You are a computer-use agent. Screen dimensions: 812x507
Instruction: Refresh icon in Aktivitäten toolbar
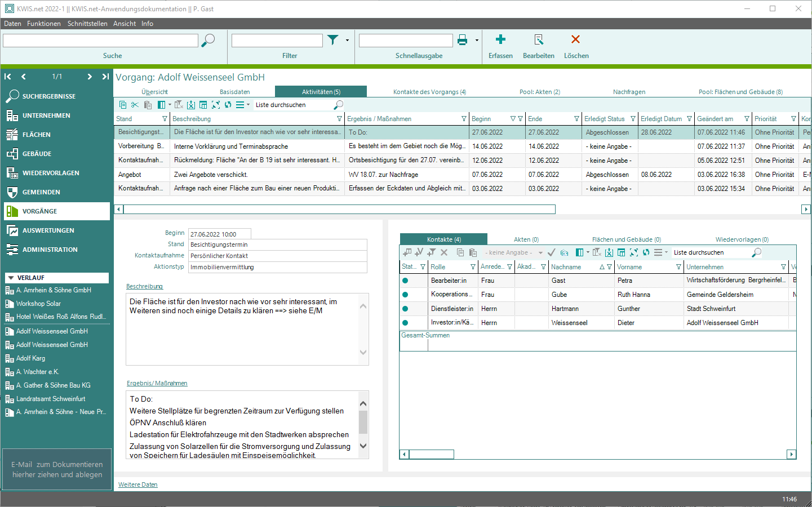(x=228, y=105)
